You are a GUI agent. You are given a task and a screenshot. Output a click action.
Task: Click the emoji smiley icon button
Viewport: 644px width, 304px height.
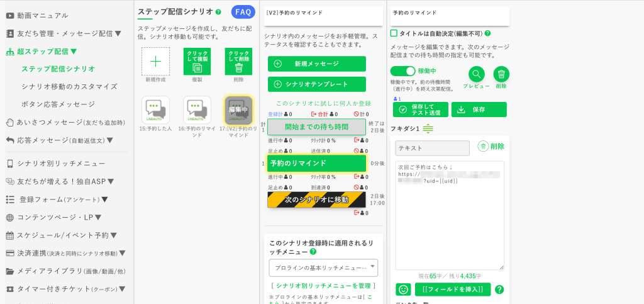tap(403, 290)
